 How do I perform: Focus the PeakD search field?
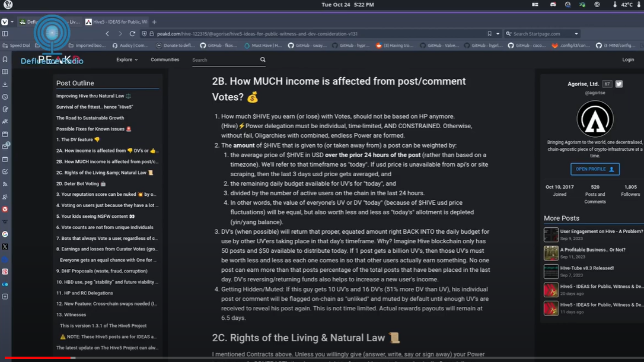[x=225, y=60]
